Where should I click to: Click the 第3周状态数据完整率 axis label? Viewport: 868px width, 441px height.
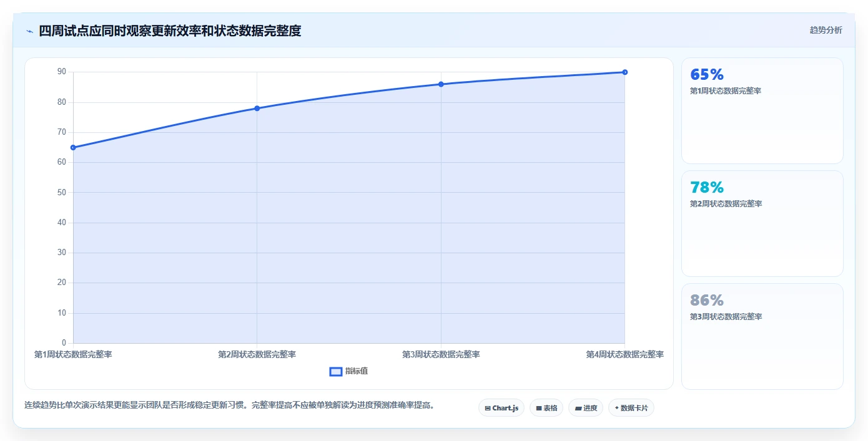[x=441, y=354]
